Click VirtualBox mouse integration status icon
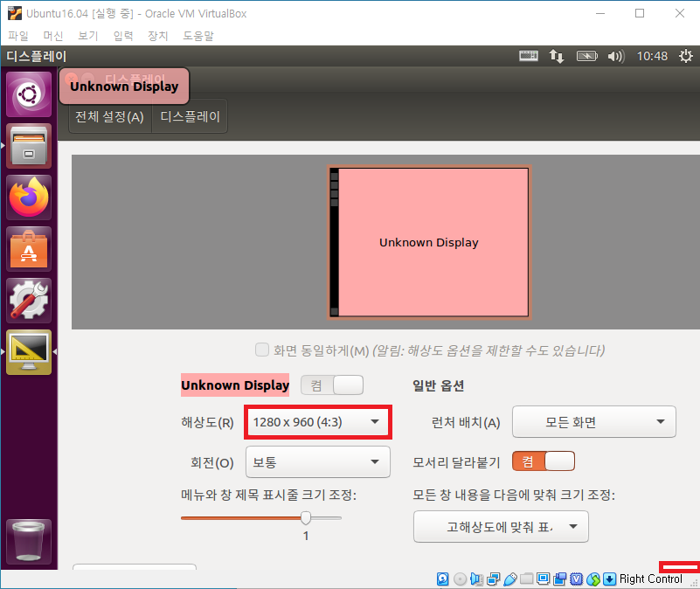This screenshot has width=700, height=589. tap(593, 579)
